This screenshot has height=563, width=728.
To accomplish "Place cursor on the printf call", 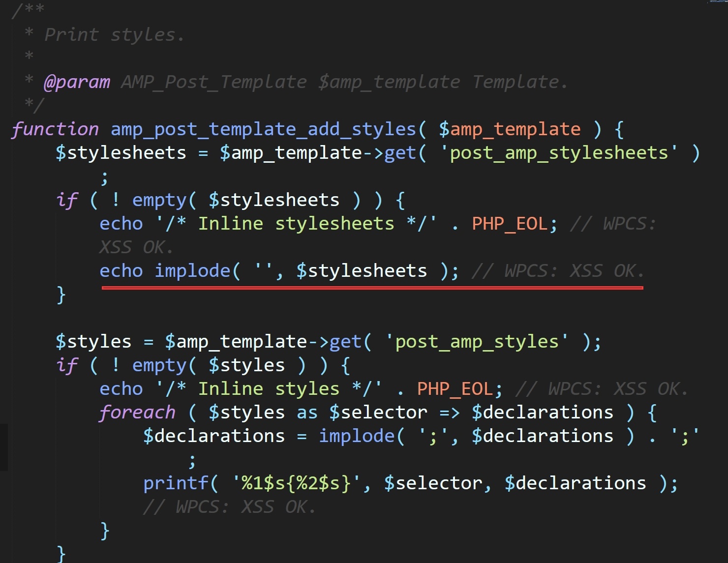I will [176, 483].
